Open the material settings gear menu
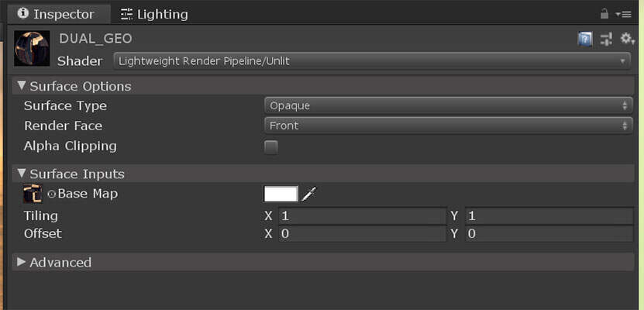 (627, 39)
